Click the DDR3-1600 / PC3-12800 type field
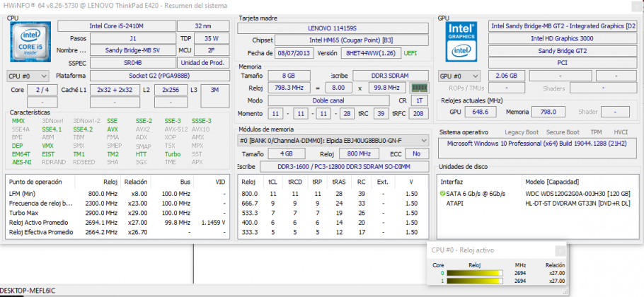Image resolution: width=644 pixels, height=297 pixels. coord(344,167)
